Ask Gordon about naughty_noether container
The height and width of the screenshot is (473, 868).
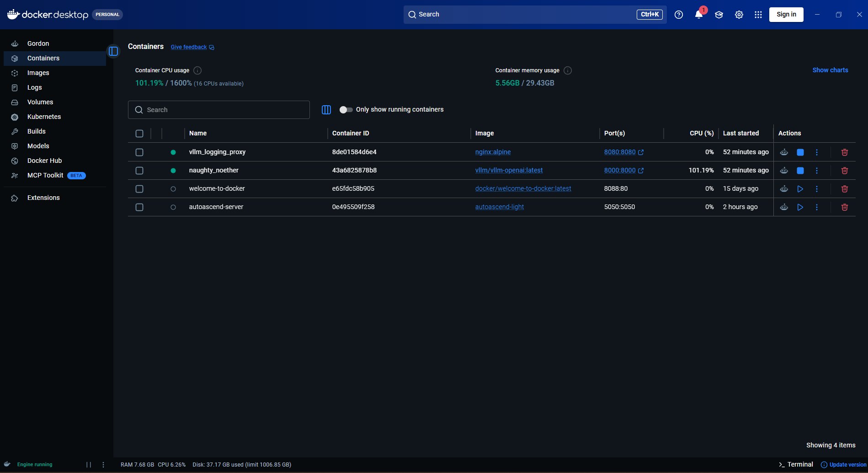coord(784,171)
